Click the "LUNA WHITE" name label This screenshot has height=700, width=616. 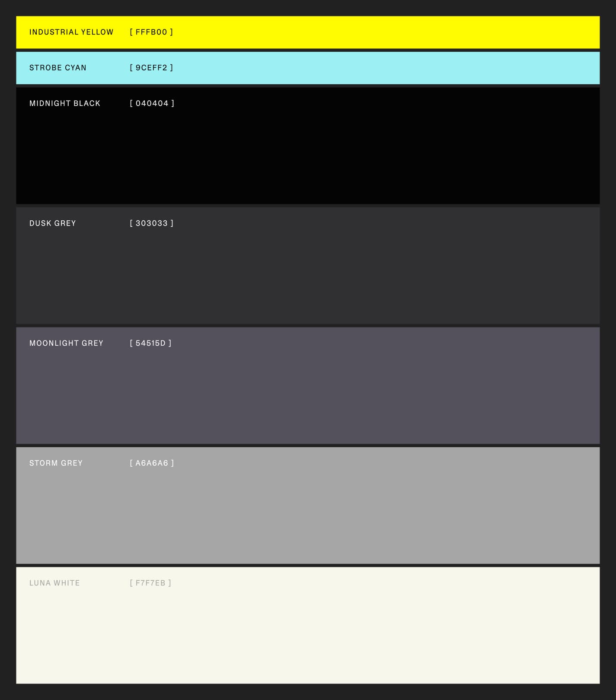(54, 583)
